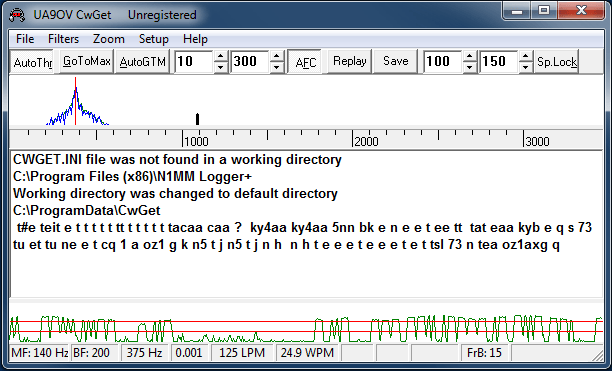This screenshot has width=612, height=371.
Task: Toggle the AutoGTM button
Action: [x=142, y=61]
